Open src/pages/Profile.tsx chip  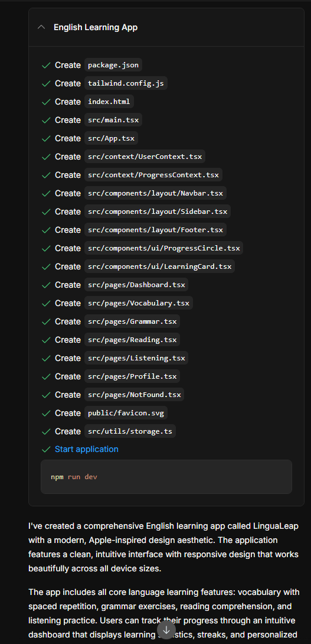[x=132, y=376]
